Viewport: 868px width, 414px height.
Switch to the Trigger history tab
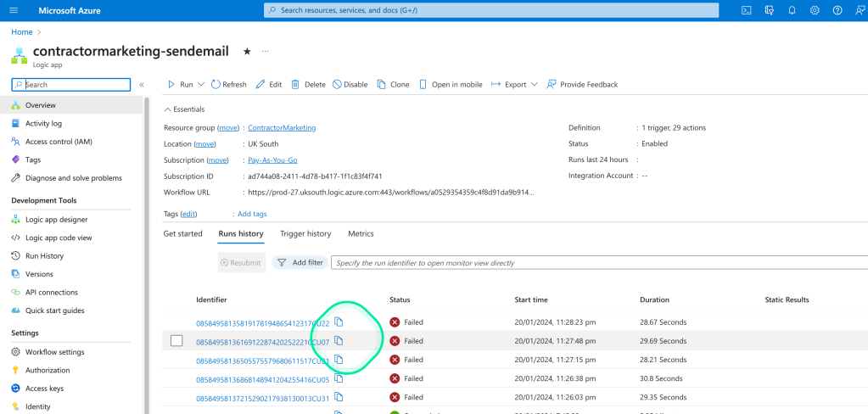point(305,233)
